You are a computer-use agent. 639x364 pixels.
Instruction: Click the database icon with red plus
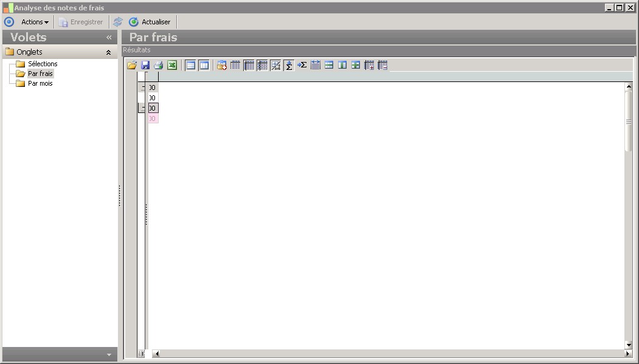pyautogui.click(x=222, y=65)
